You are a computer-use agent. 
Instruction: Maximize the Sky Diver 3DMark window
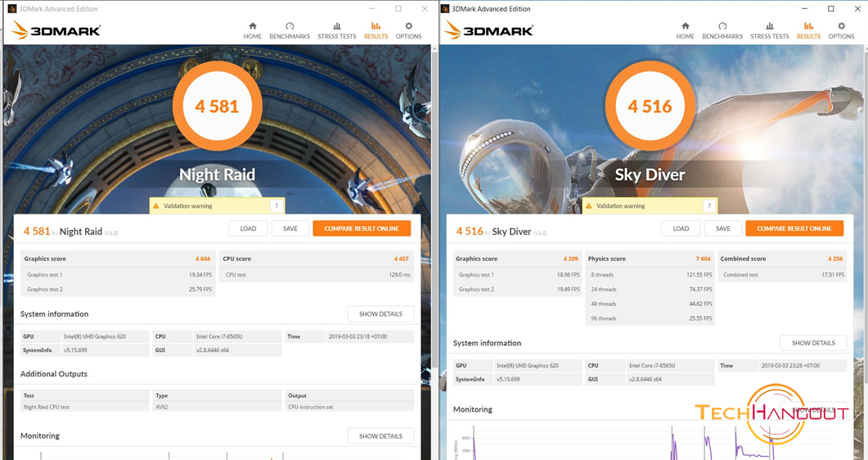coord(831,9)
